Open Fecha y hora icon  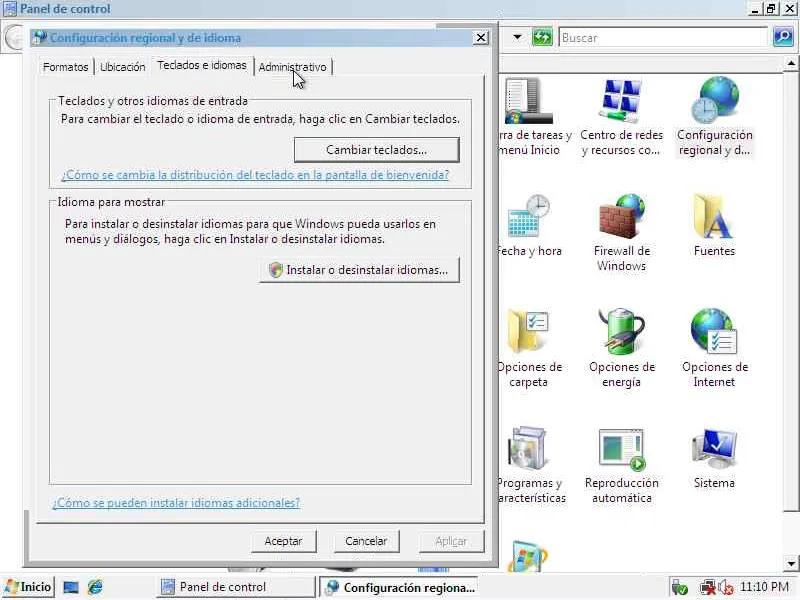tap(529, 226)
